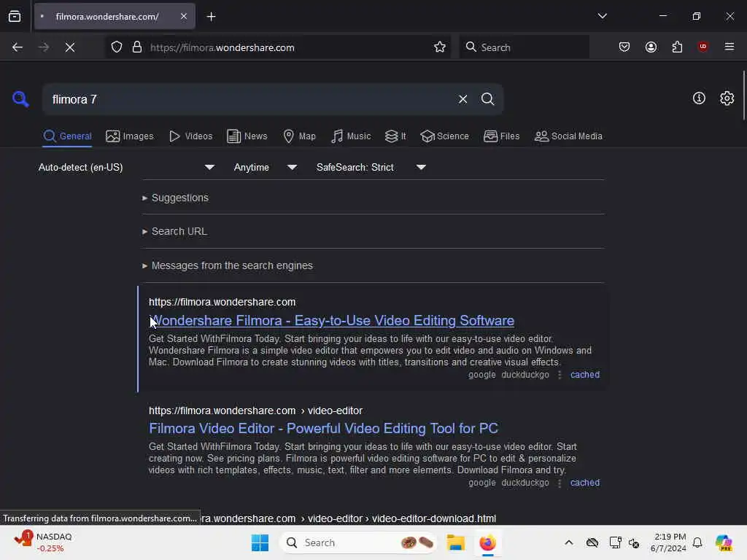Open File Explorer from taskbar
Viewport: 747px width, 560px height.
pos(455,542)
